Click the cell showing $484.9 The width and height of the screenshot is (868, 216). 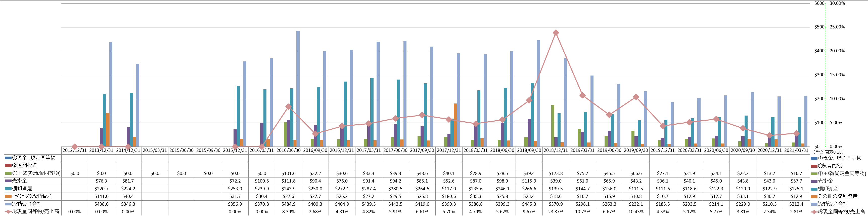(x=288, y=204)
